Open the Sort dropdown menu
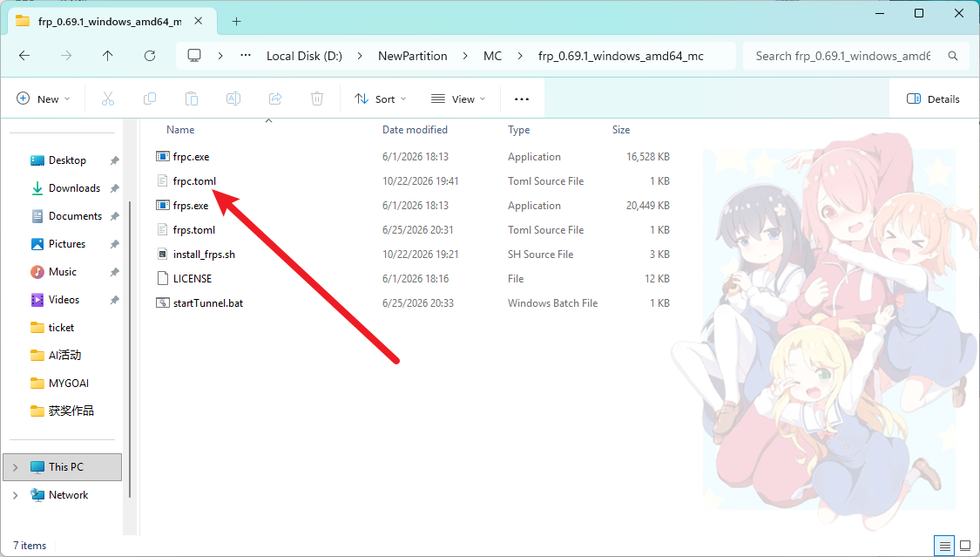This screenshot has width=980, height=557. [380, 98]
